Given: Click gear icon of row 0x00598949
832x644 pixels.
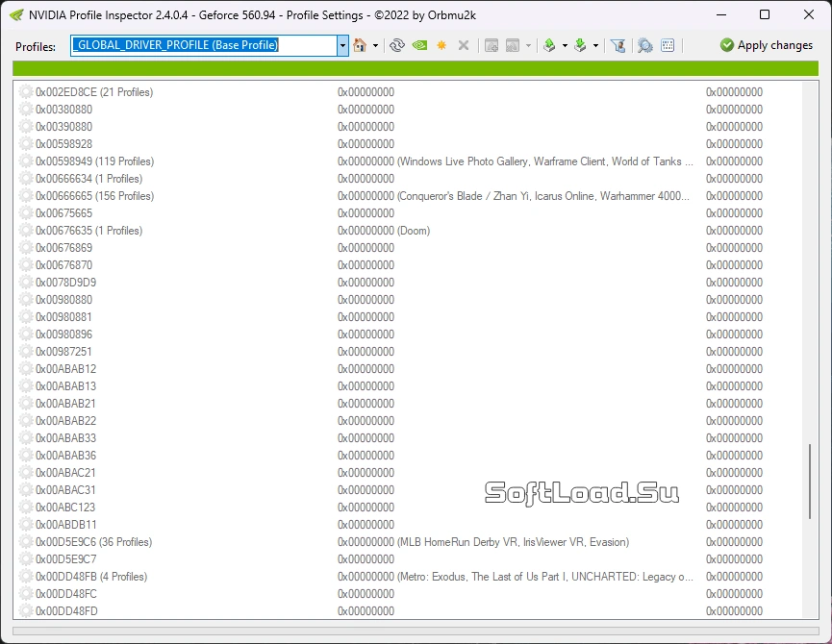Looking at the screenshot, I should click(26, 161).
